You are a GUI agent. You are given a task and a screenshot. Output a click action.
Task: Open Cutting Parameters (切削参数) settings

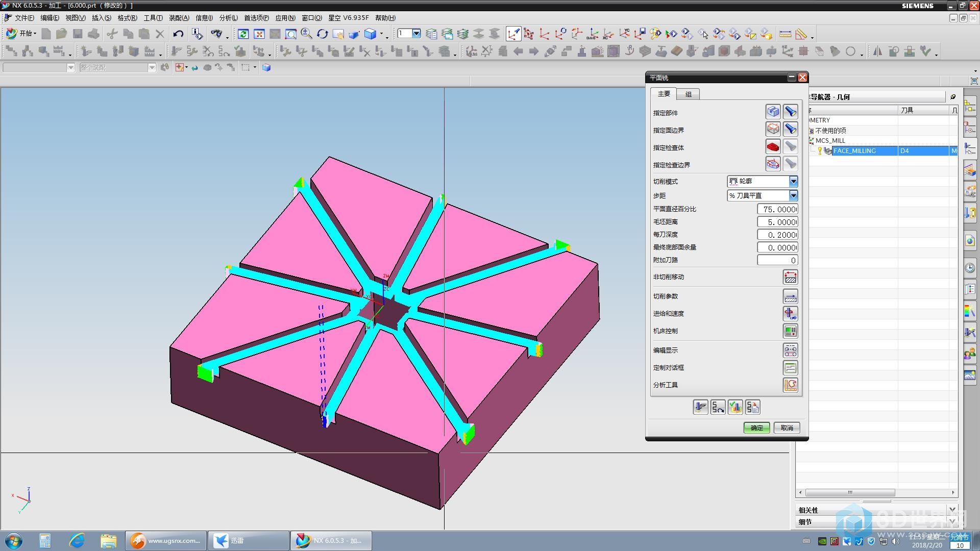791,296
